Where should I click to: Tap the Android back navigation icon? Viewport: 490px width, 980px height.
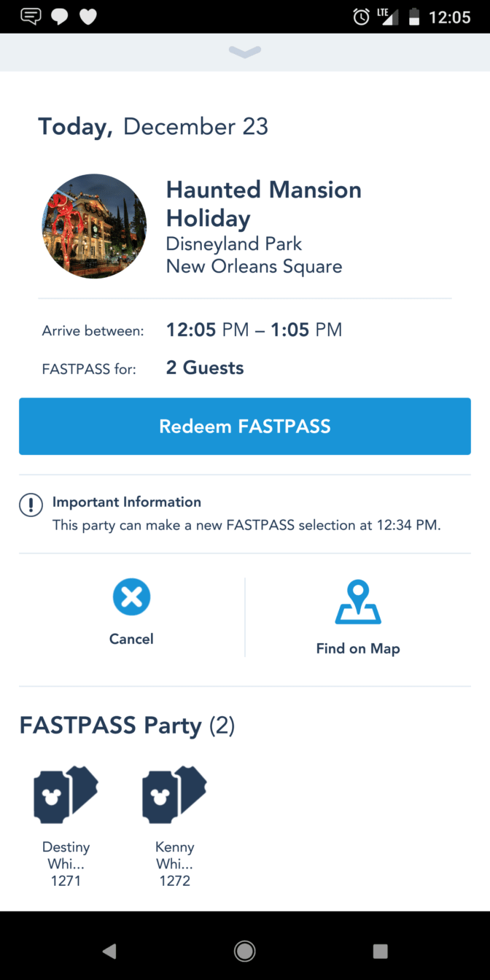tap(109, 951)
